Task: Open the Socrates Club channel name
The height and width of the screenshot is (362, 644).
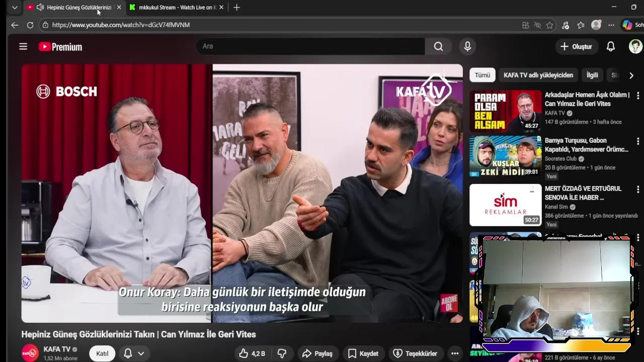Action: 560,159
